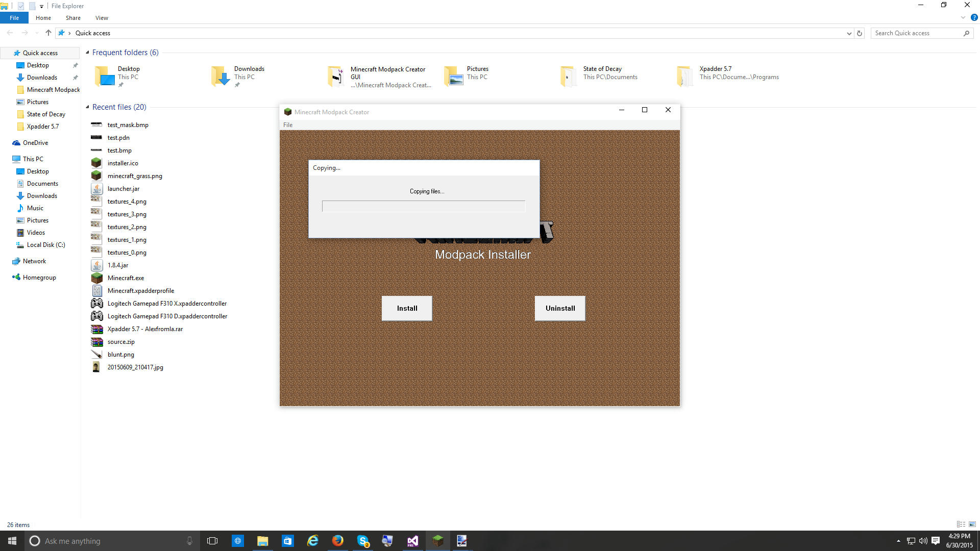Screen dimensions: 980x551
Task: Select State of Decay in navigation pane
Action: pos(46,114)
